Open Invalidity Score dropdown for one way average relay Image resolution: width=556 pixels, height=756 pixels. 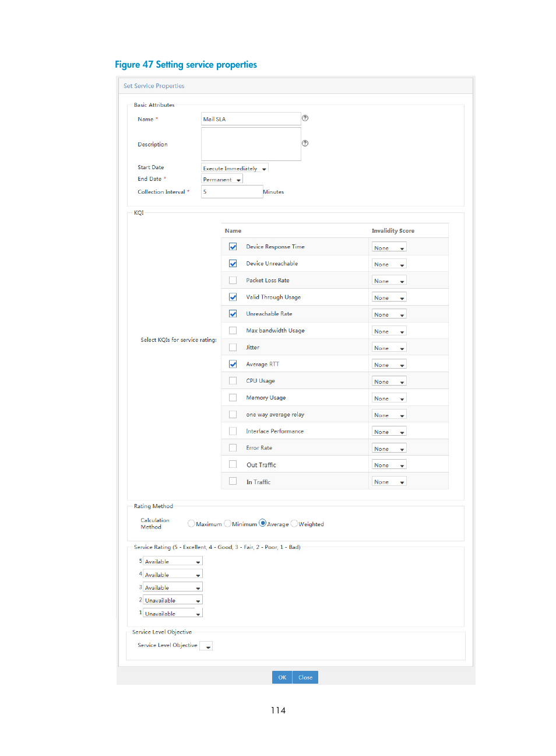click(x=389, y=415)
